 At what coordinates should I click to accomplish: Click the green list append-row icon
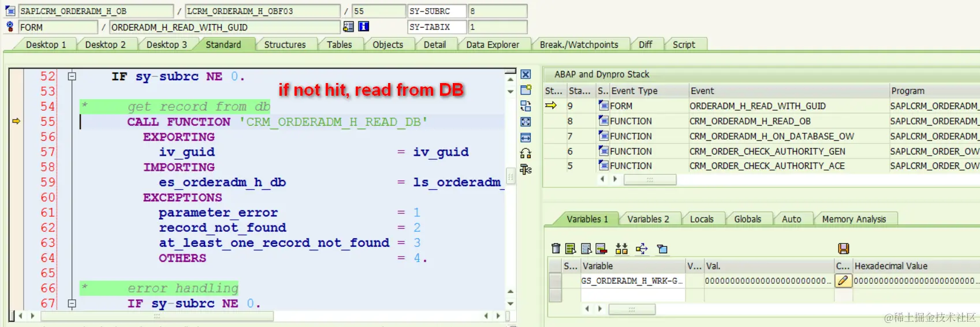point(571,249)
